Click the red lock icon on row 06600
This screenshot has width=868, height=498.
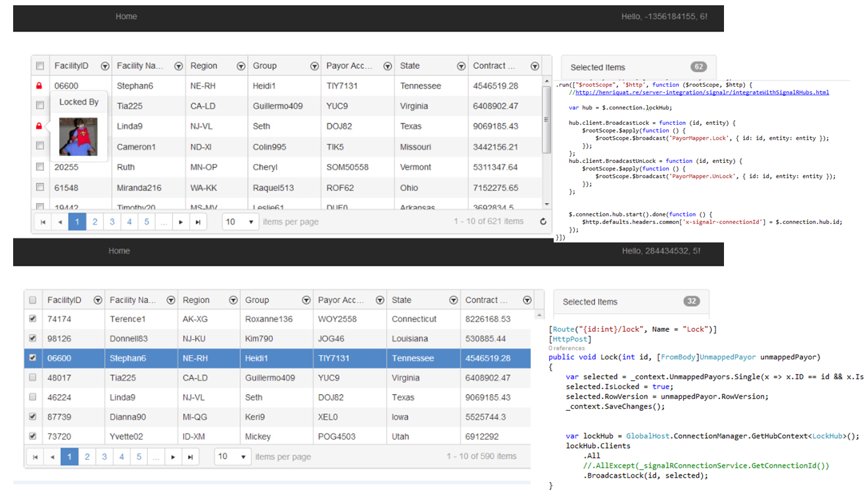pyautogui.click(x=39, y=86)
